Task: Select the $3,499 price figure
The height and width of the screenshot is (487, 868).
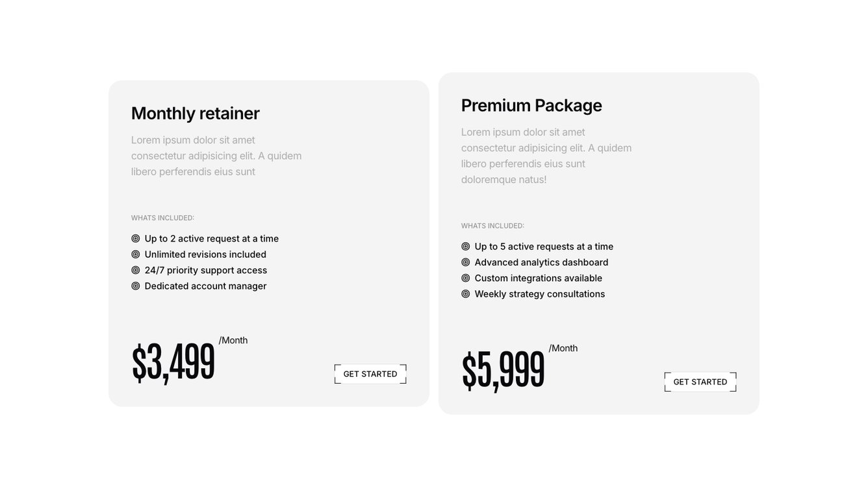Action: [x=173, y=362]
